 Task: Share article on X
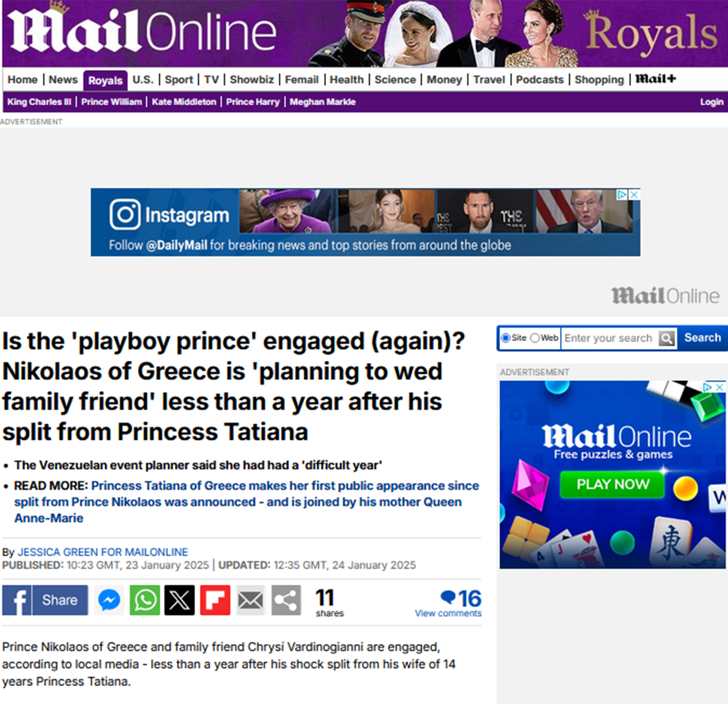[180, 600]
